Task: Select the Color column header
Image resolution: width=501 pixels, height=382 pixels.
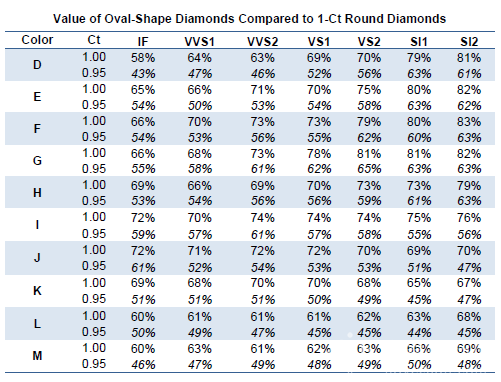Action: 37,40
